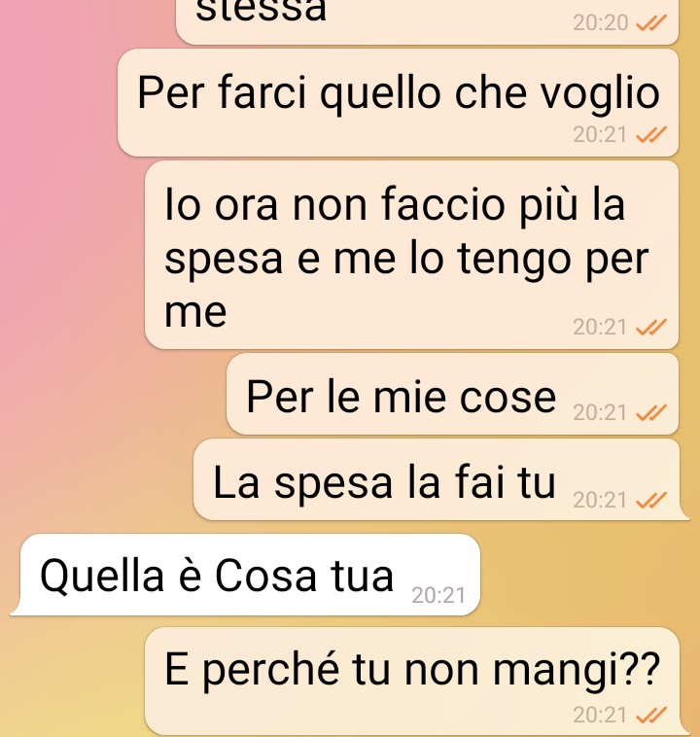Tap the partially visible 'stessa' message bubble
Screen dimensions: 700x737
(428, 22)
